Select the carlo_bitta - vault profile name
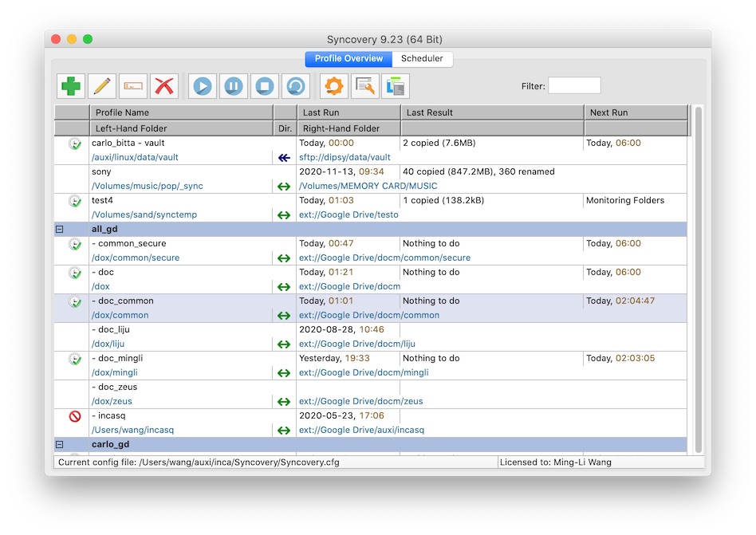 tap(128, 144)
